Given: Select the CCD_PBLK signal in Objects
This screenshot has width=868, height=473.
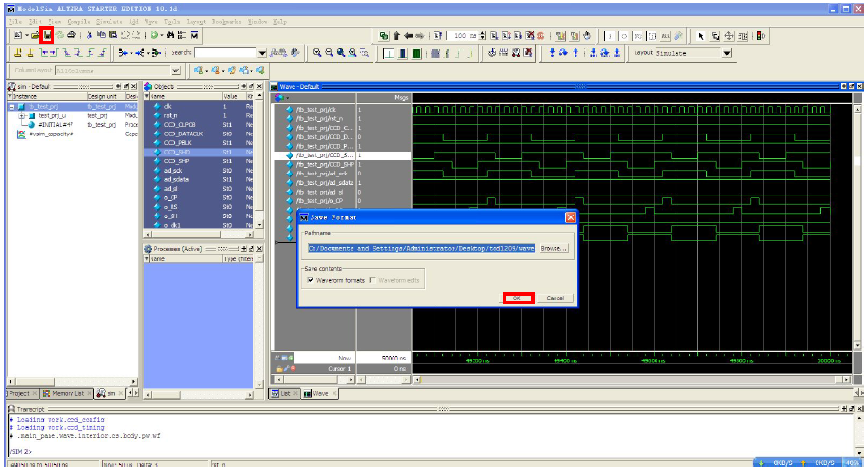Looking at the screenshot, I should point(179,143).
